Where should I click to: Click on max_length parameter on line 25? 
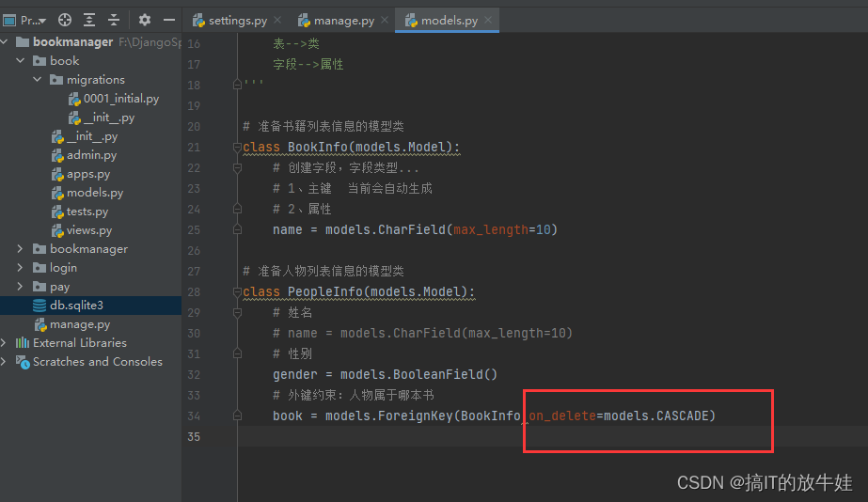(x=491, y=229)
